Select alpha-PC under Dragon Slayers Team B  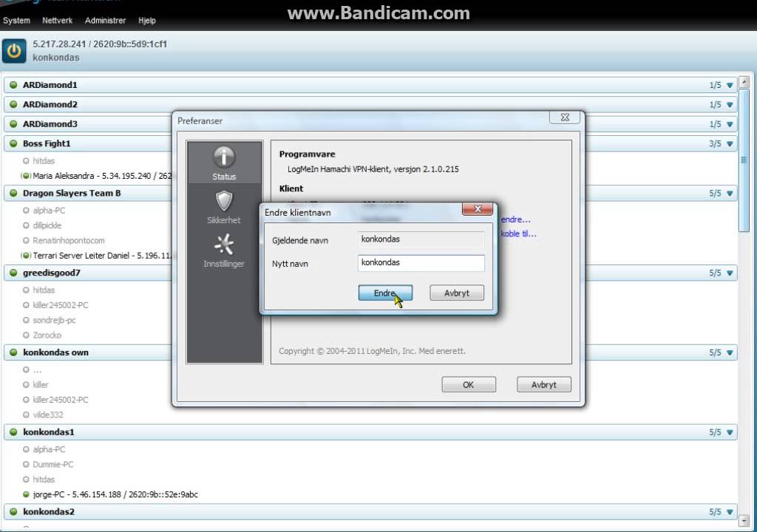(49, 211)
